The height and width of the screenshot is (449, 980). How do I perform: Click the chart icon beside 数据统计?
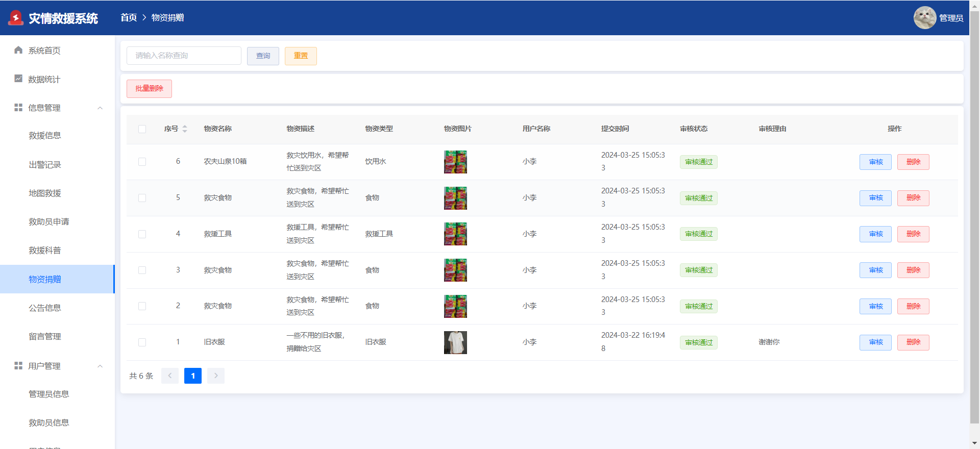18,79
